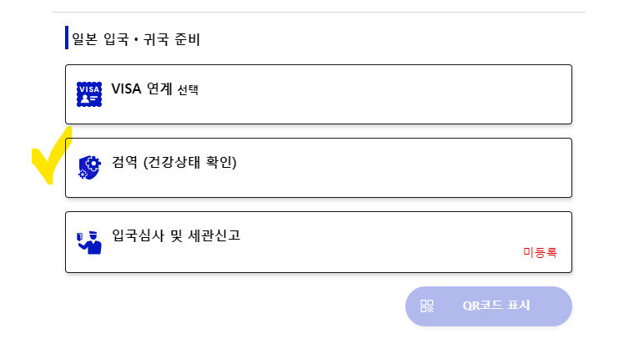Click the 검역 title text

coord(125,162)
